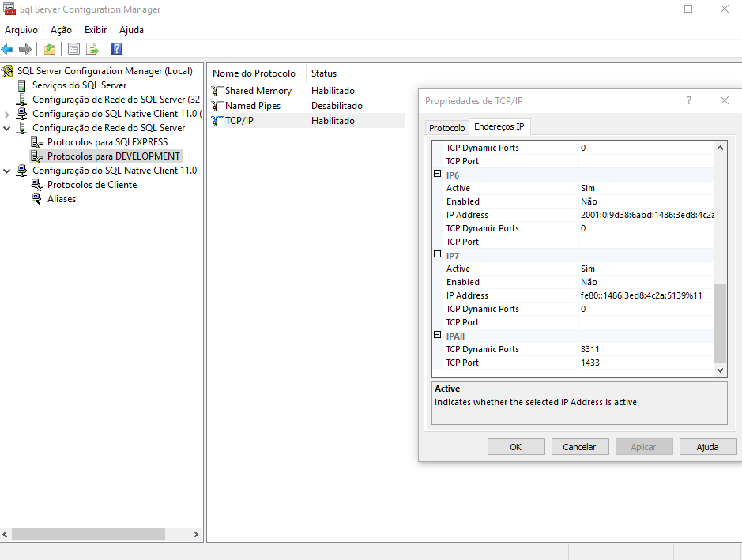Click the tree pane scroll left arrow
742x560 pixels.
tap(6, 534)
